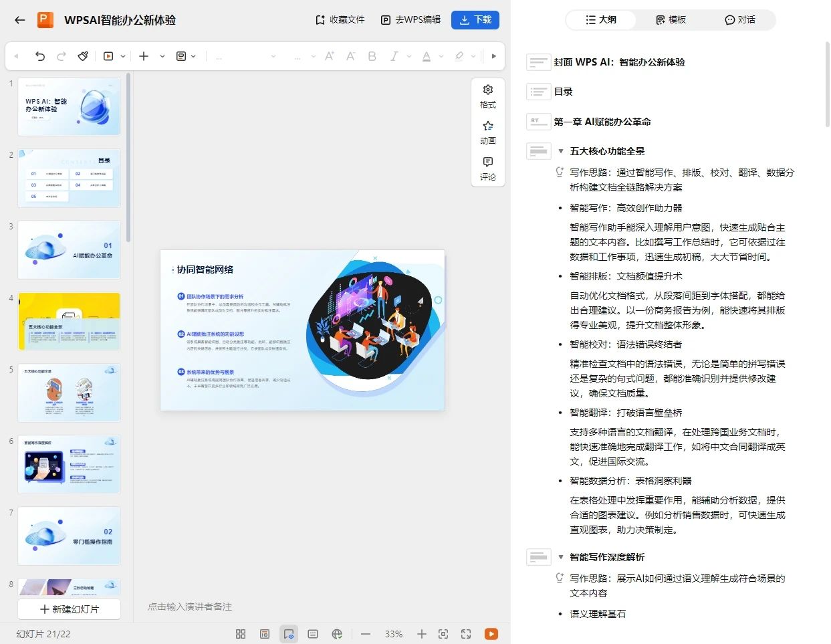Click 收藏文件 to favorite the file
This screenshot has width=831, height=644.
pos(340,20)
